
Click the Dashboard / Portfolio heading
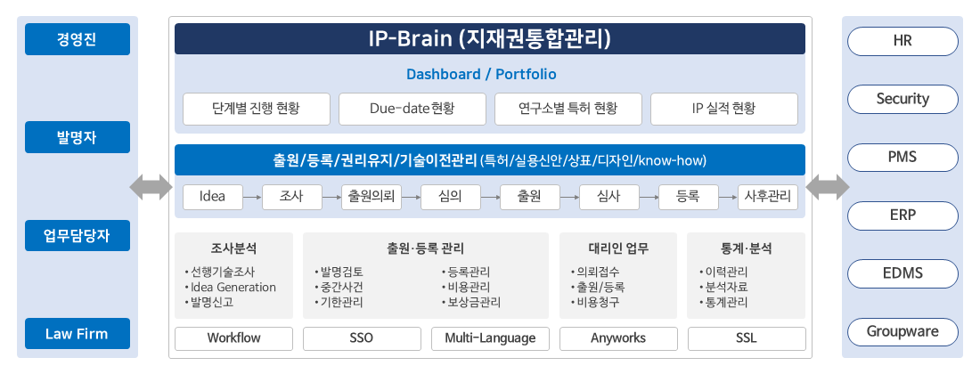click(481, 74)
